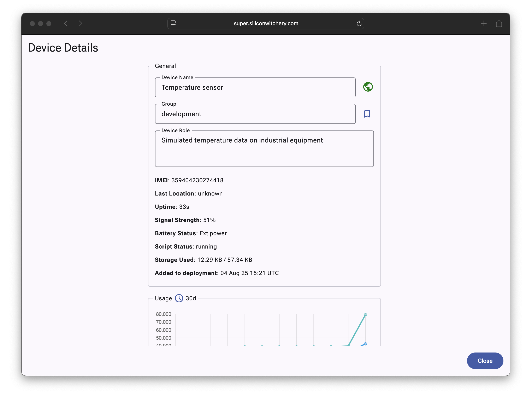Edit the Group field showing development
Viewport: 532px width, 396px height.
(x=255, y=114)
